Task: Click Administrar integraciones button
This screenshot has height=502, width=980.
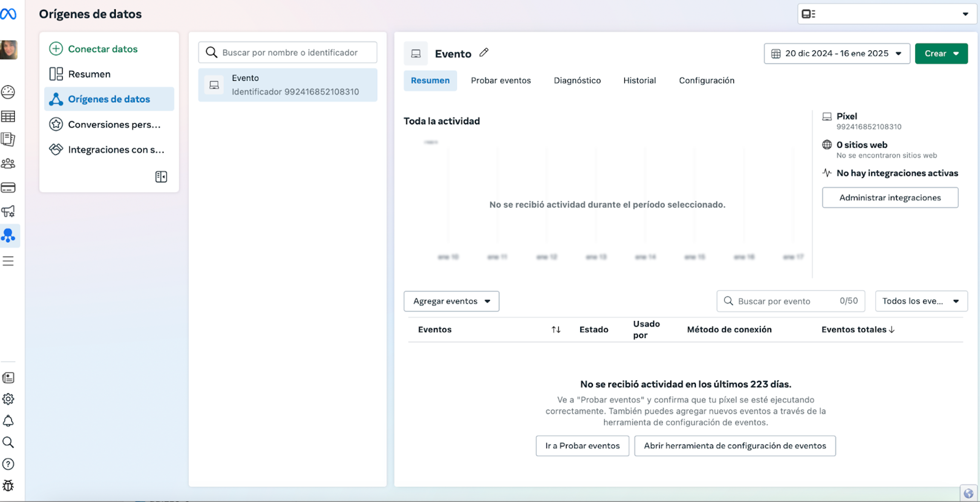Action: point(890,198)
